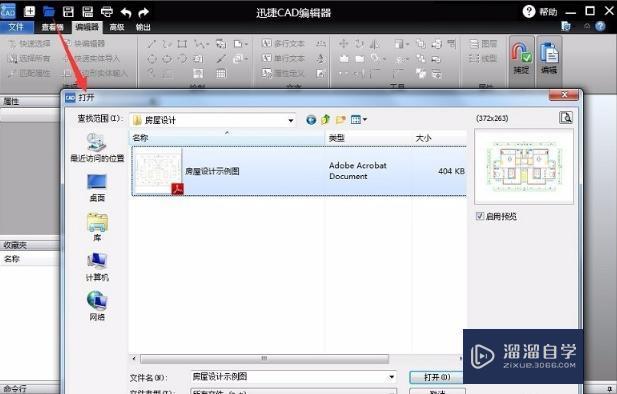Sort files by 大小 size column header

coord(439,138)
